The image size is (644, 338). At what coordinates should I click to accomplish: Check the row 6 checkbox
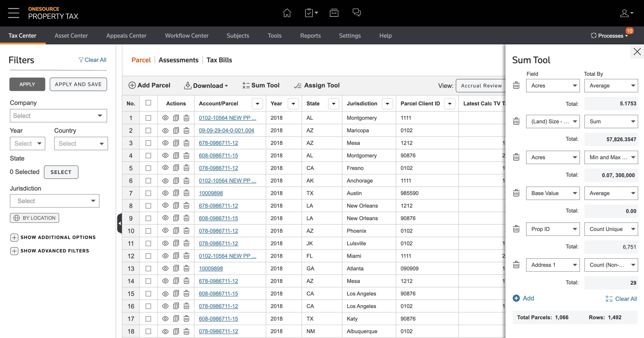click(x=148, y=181)
